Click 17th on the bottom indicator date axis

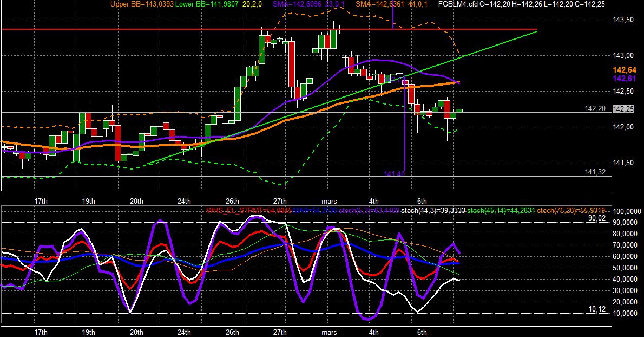click(41, 333)
